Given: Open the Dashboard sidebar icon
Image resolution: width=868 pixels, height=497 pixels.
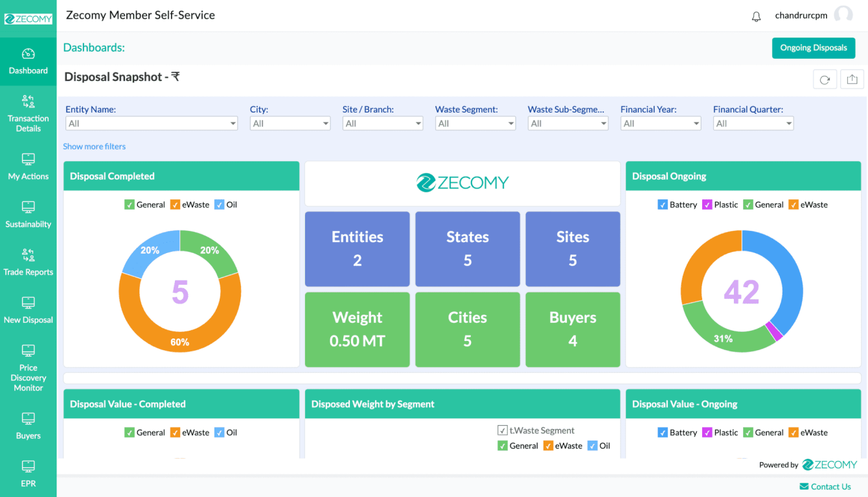Looking at the screenshot, I should [28, 55].
